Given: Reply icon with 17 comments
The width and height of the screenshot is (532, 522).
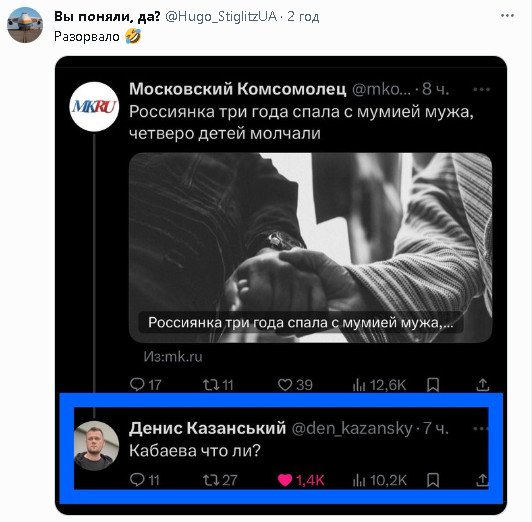Looking at the screenshot, I should click(137, 385).
